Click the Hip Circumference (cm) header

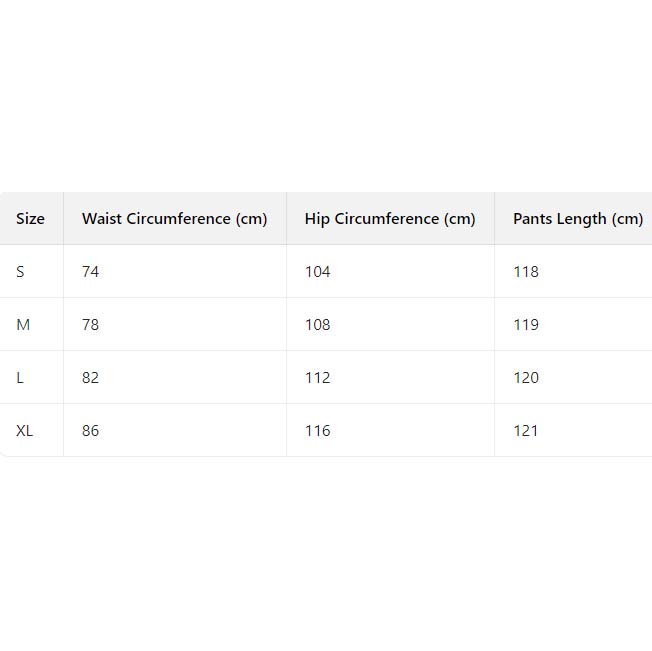tap(390, 219)
